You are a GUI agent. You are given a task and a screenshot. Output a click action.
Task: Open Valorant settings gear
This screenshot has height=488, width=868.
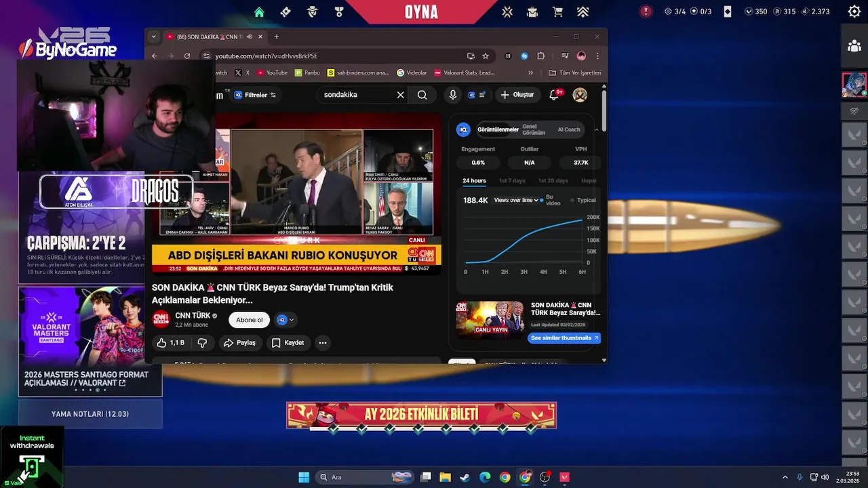point(854,12)
